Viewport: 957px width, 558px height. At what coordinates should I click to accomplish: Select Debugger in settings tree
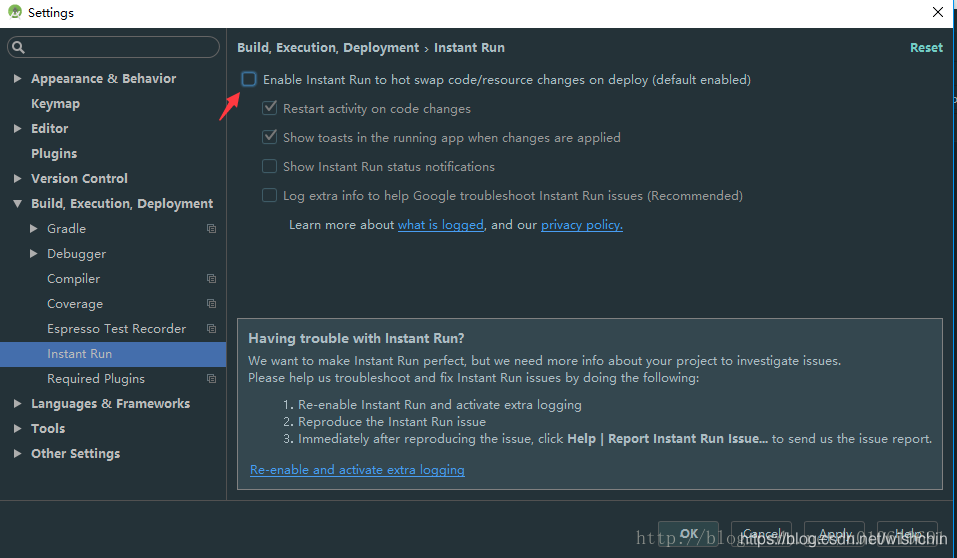pos(76,253)
